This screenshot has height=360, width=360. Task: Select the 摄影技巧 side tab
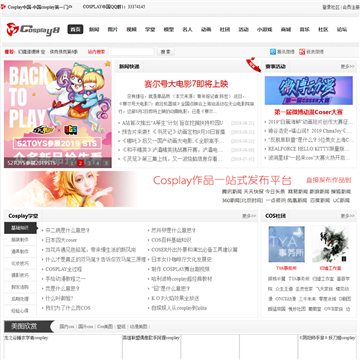[20, 275]
